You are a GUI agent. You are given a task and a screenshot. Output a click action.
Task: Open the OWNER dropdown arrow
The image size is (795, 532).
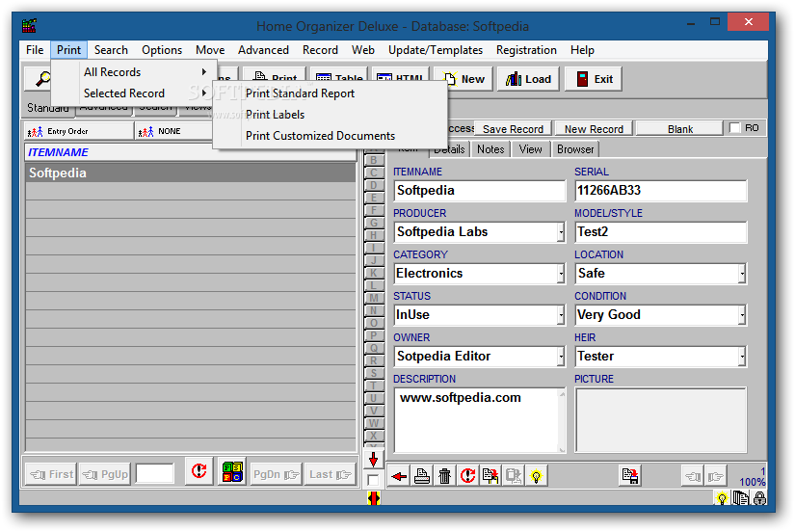pyautogui.click(x=561, y=357)
